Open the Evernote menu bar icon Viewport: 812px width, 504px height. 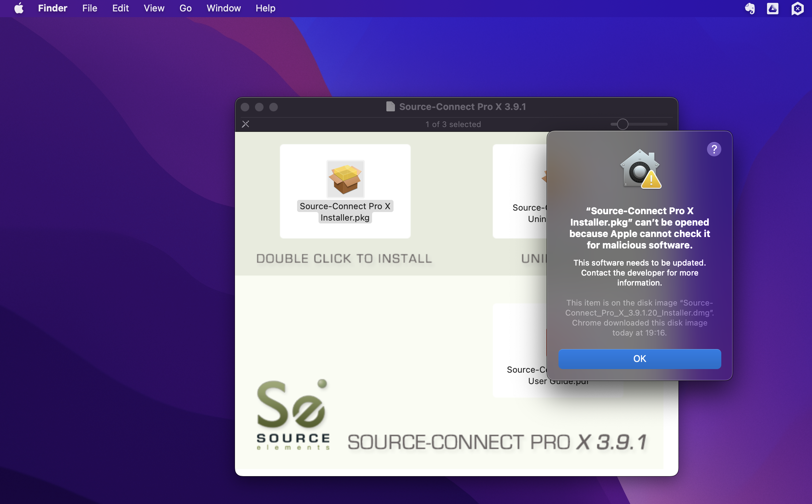[750, 8]
